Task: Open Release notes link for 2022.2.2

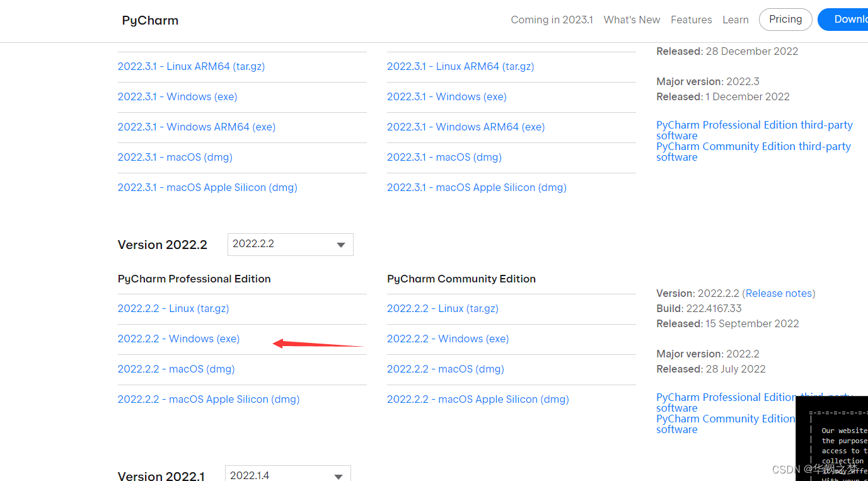Action: [778, 293]
